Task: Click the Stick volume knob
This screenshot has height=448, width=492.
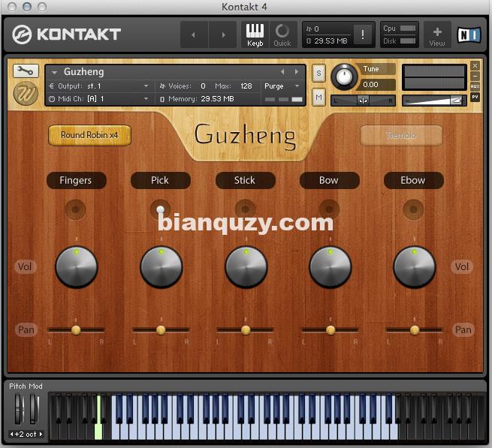Action: click(246, 267)
